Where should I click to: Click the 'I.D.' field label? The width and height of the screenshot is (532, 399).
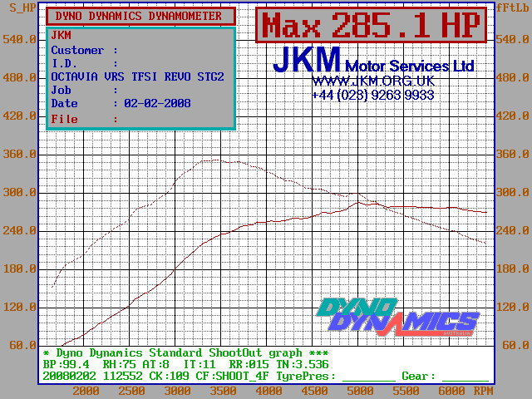[x=64, y=63]
